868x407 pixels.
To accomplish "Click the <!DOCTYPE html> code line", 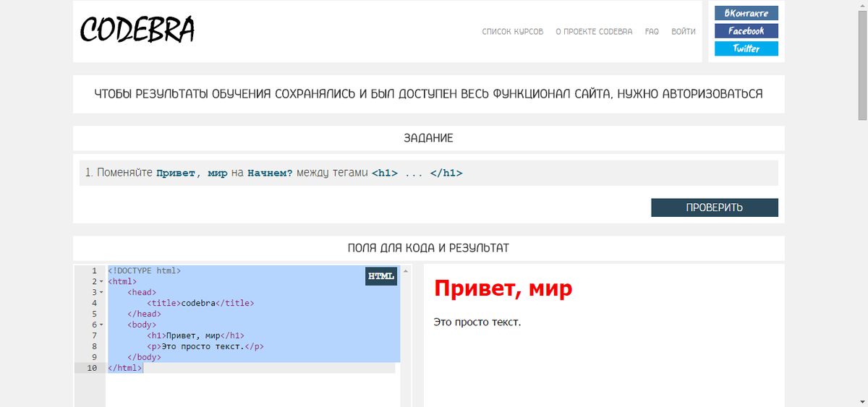I will (x=144, y=270).
